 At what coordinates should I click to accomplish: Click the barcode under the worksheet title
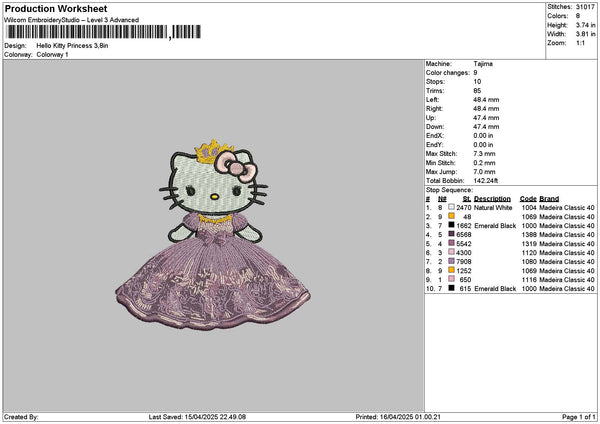pyautogui.click(x=103, y=32)
